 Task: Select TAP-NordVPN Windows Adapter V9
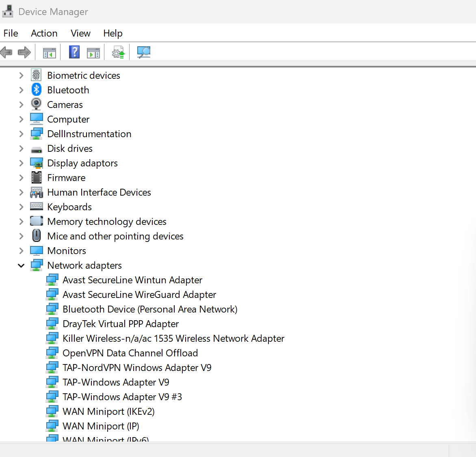137,368
